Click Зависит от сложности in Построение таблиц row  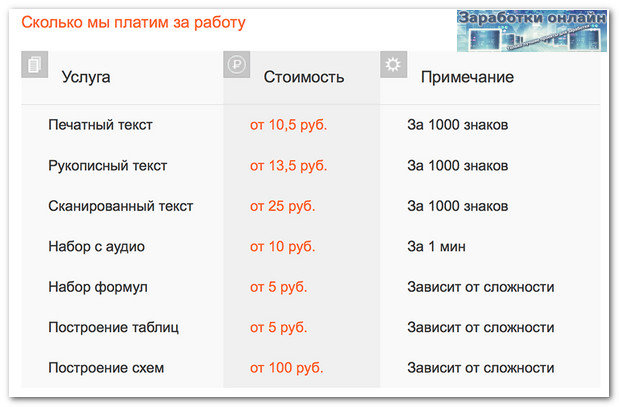pyautogui.click(x=481, y=328)
